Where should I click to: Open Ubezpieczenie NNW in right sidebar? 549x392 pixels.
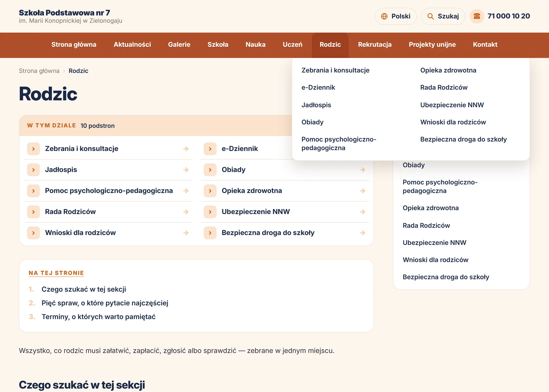(434, 243)
